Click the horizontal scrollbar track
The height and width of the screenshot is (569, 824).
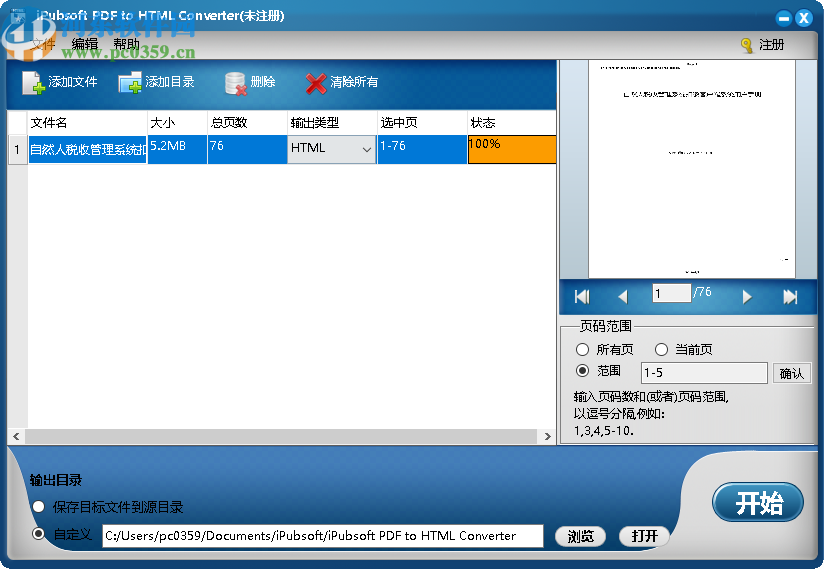pos(281,436)
